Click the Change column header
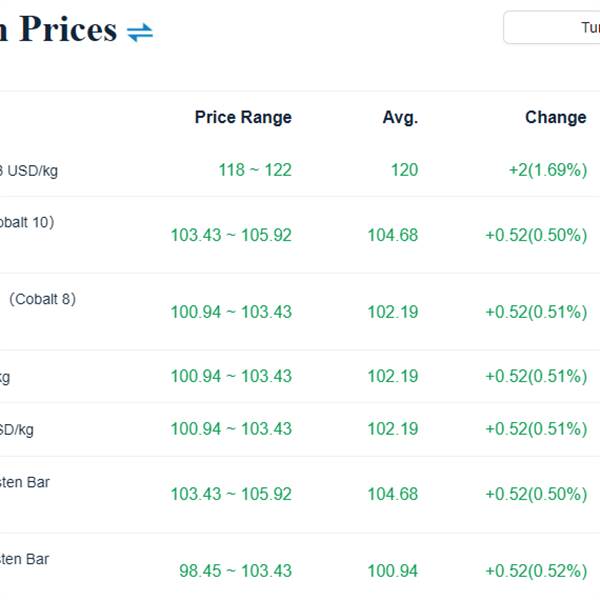This screenshot has height=600, width=600. click(555, 117)
